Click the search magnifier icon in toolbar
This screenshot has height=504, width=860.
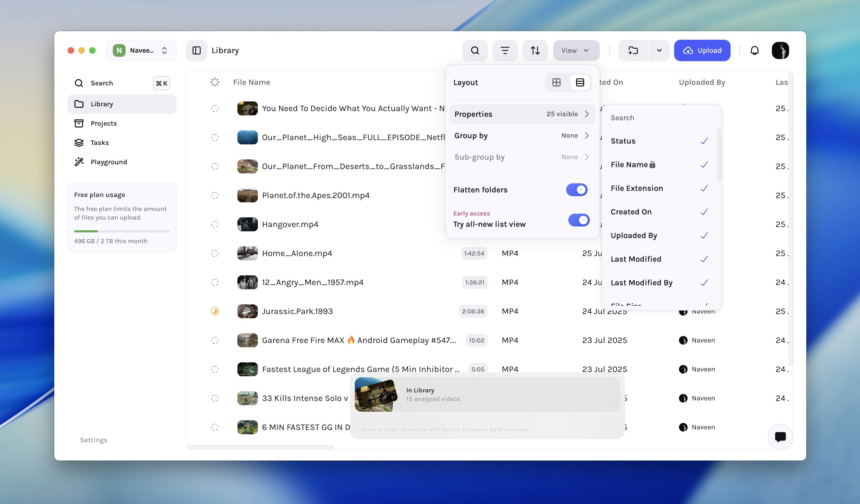(475, 50)
